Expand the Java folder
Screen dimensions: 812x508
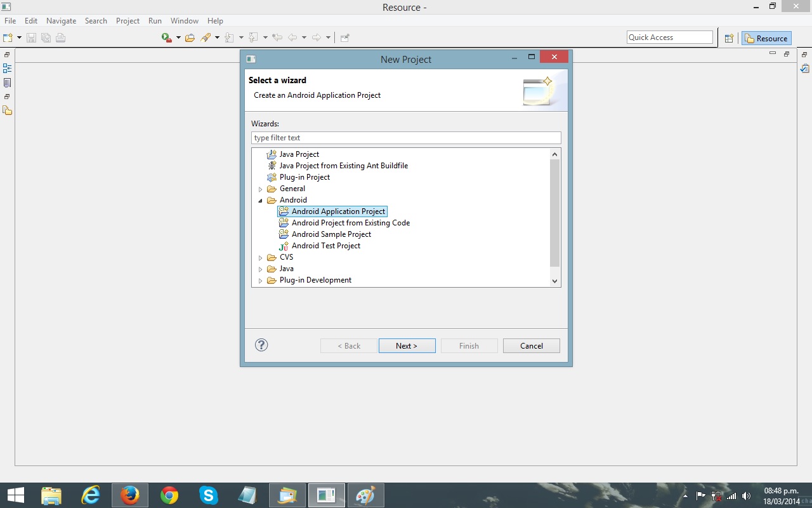tap(260, 269)
